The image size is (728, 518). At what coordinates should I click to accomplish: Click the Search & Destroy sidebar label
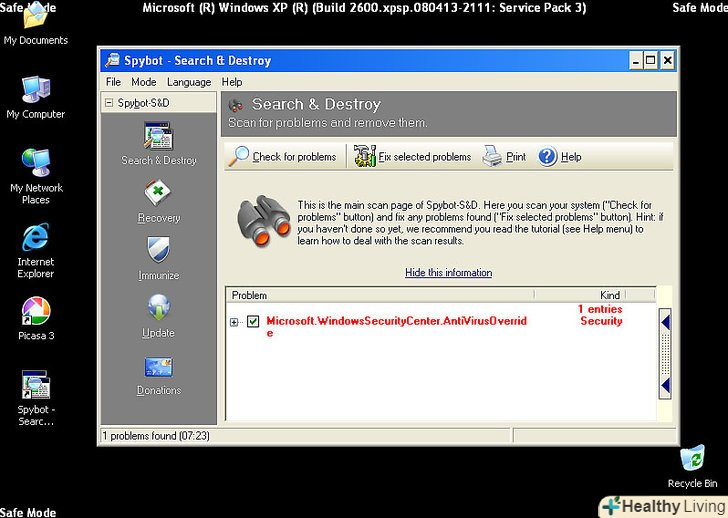(159, 160)
